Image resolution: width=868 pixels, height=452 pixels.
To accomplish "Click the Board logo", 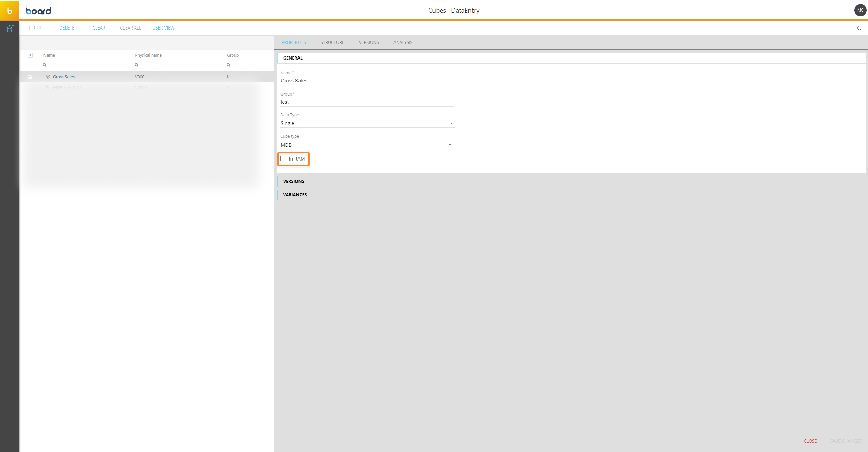I will coord(38,11).
